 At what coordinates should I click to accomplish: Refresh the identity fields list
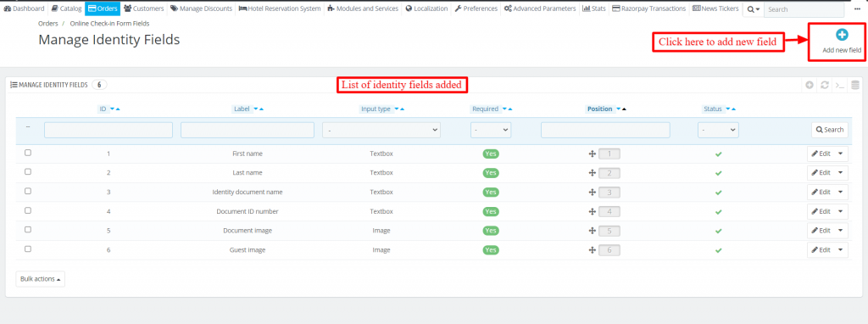click(x=825, y=86)
